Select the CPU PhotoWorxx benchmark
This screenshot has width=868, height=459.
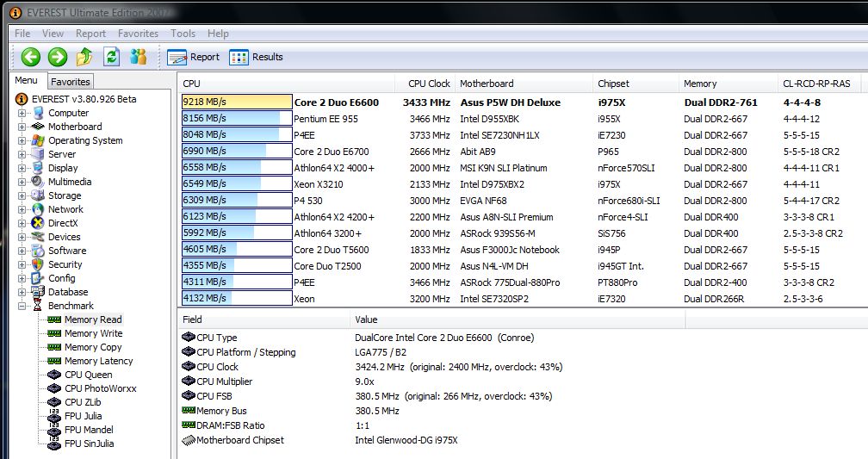coord(100,388)
